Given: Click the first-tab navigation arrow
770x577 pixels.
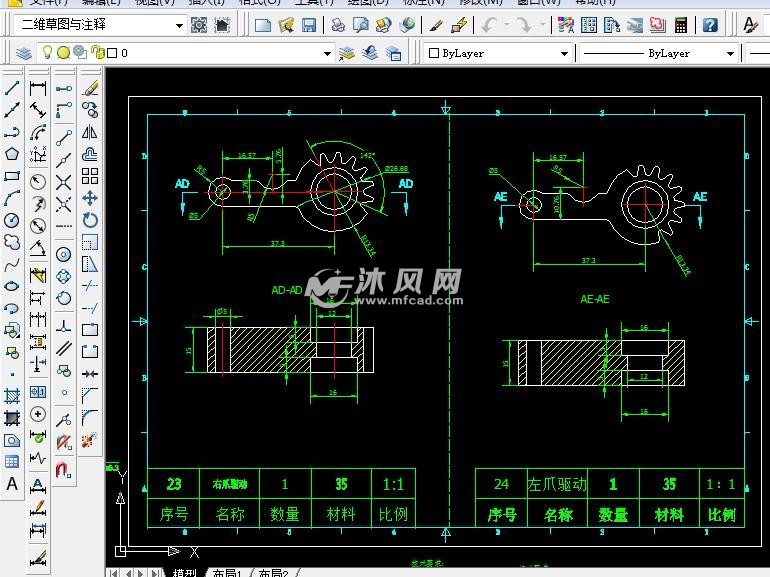Looking at the screenshot, I should [113, 573].
